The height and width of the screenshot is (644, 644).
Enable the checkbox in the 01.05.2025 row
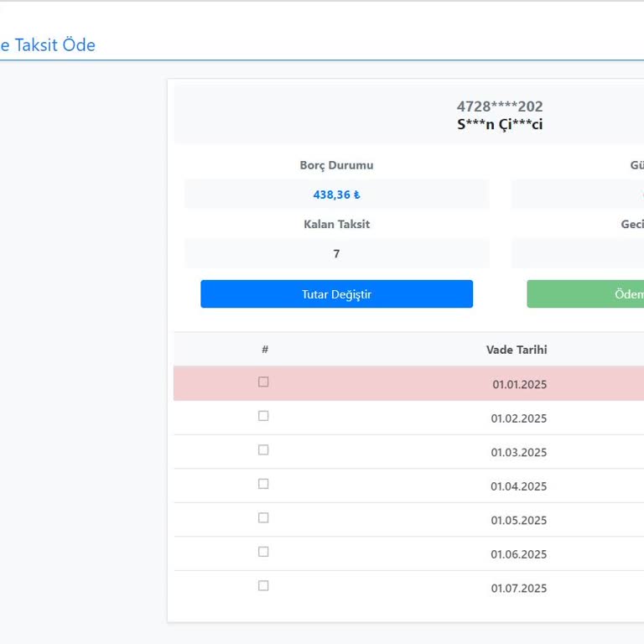(x=263, y=518)
